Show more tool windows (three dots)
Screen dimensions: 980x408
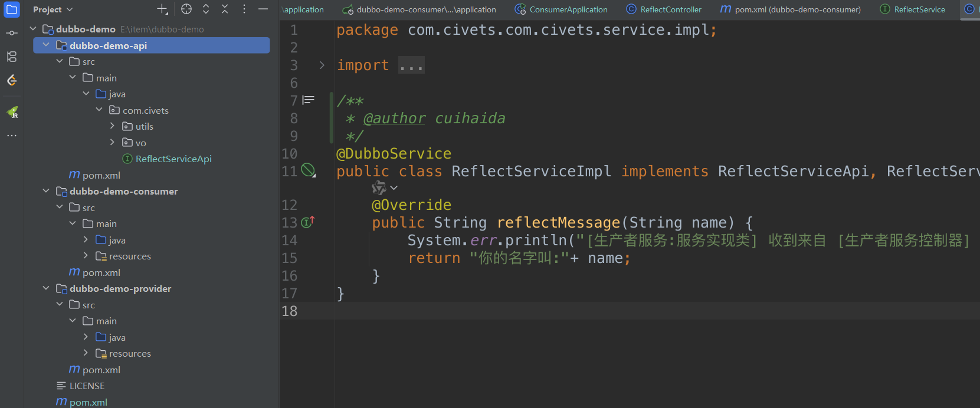(x=12, y=136)
